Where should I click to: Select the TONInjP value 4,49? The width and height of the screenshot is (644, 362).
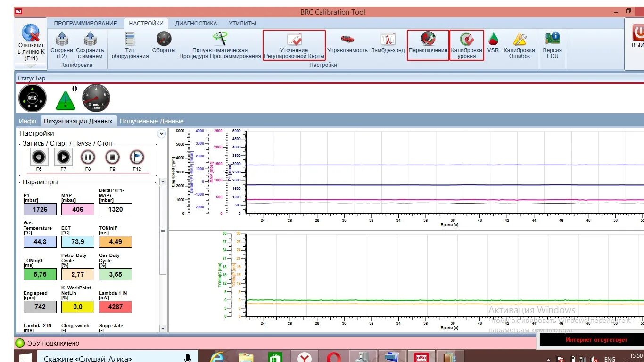coord(116,242)
